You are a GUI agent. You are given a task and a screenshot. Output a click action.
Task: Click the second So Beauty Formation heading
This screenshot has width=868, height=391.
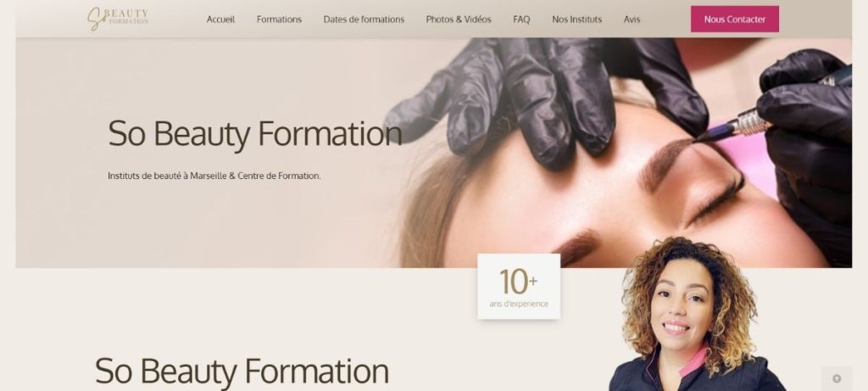[242, 371]
